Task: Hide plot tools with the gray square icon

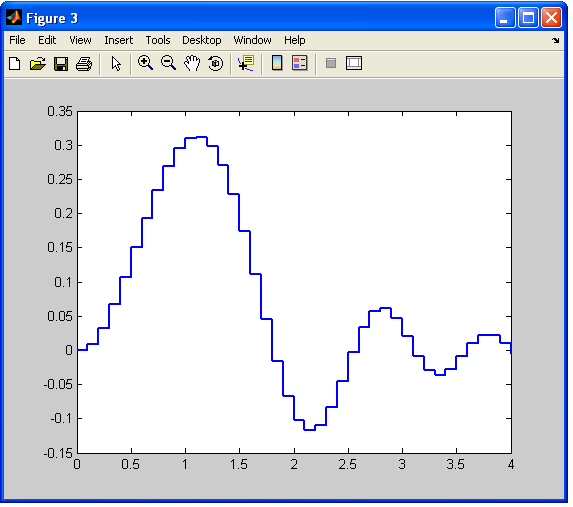Action: (331, 63)
